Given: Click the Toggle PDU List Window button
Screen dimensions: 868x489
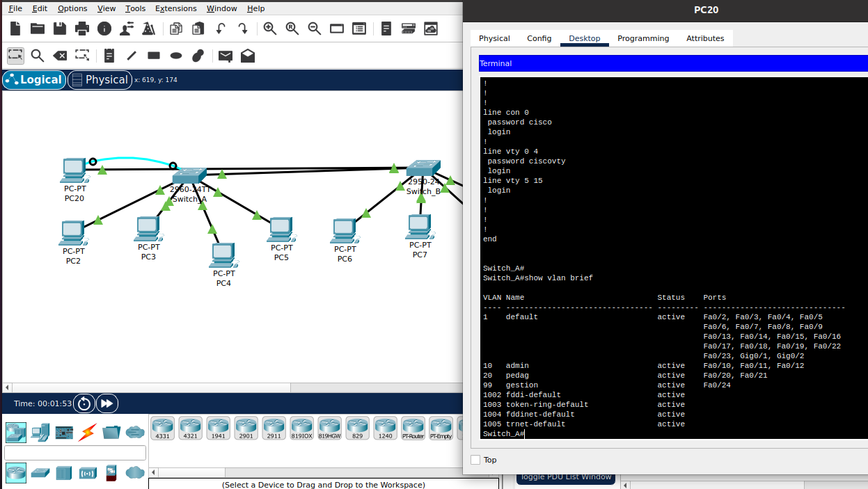Looking at the screenshot, I should point(566,477).
